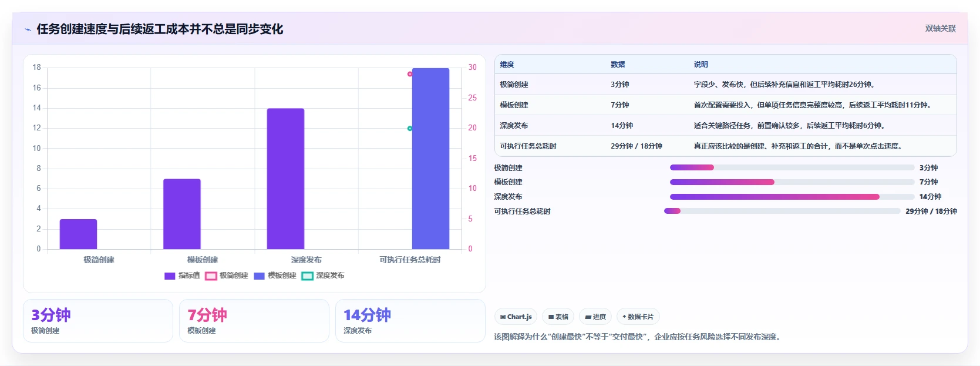Click the teal data point on the chart

(410, 128)
